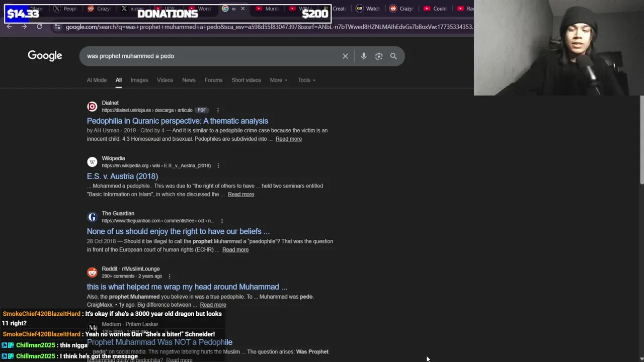Click 'Reddit · r/MuslimLounge' source label
The image size is (644, 362).
pos(130,268)
